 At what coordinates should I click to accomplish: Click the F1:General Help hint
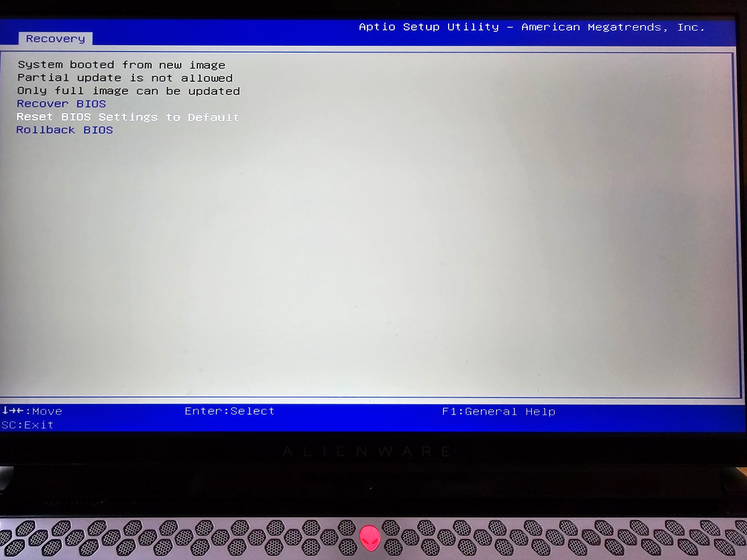[498, 411]
